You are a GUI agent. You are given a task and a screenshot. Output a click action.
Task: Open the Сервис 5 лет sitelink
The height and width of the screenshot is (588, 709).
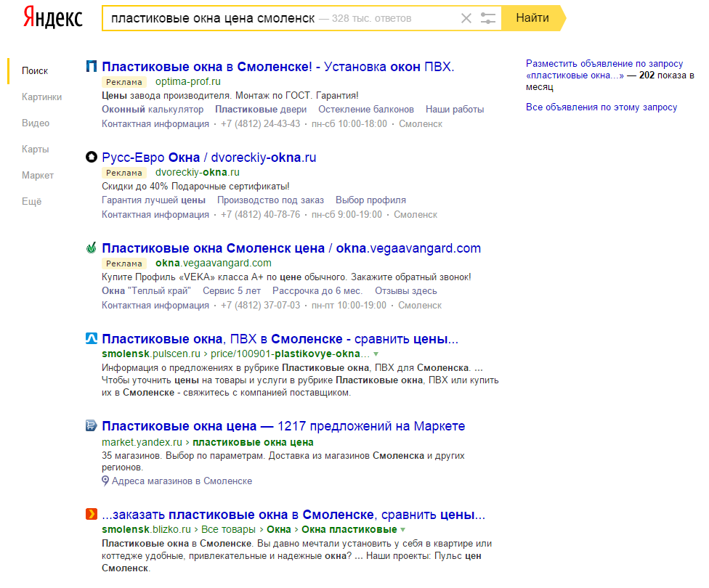(x=232, y=291)
